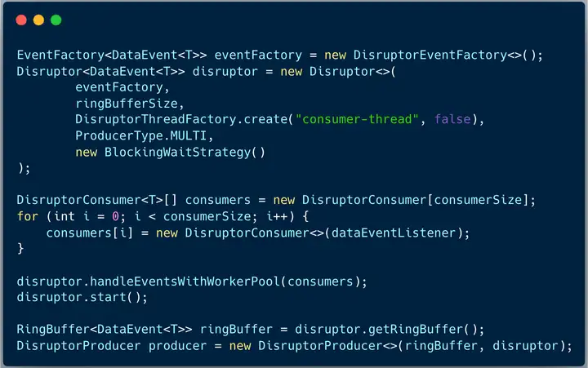Click the DisruptorProducer type on last line
Viewport: 588px width, 368px height.
(78, 345)
